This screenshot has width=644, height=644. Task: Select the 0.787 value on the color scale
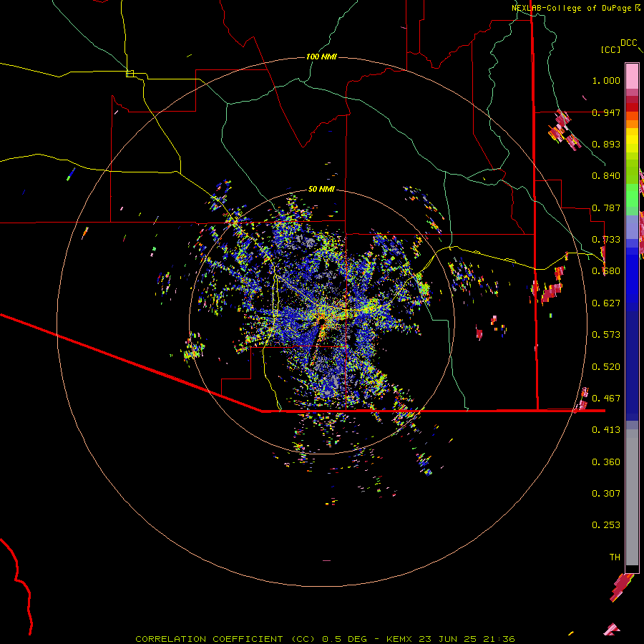[x=606, y=208]
